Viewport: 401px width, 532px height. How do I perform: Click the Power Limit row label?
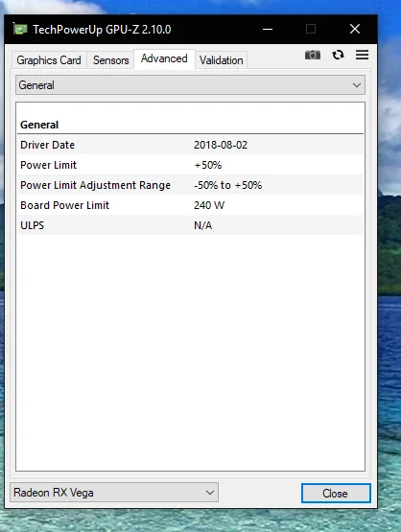49,165
